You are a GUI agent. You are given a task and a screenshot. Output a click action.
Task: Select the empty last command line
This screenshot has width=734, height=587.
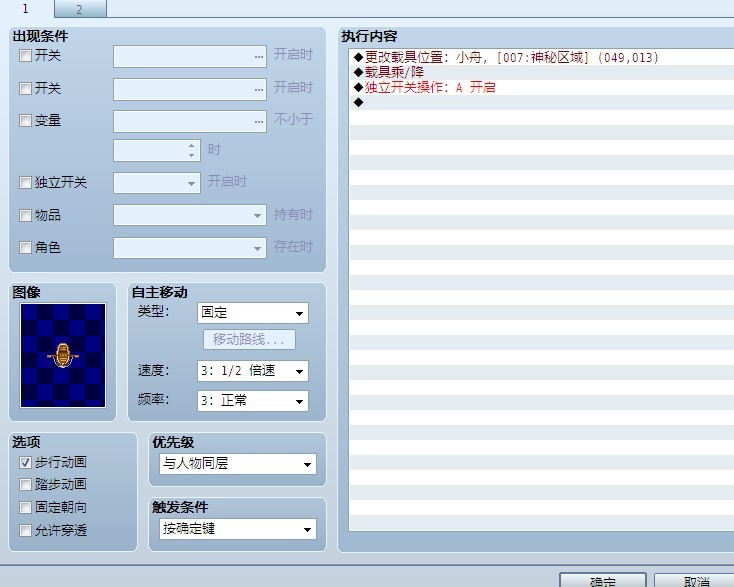pos(542,102)
